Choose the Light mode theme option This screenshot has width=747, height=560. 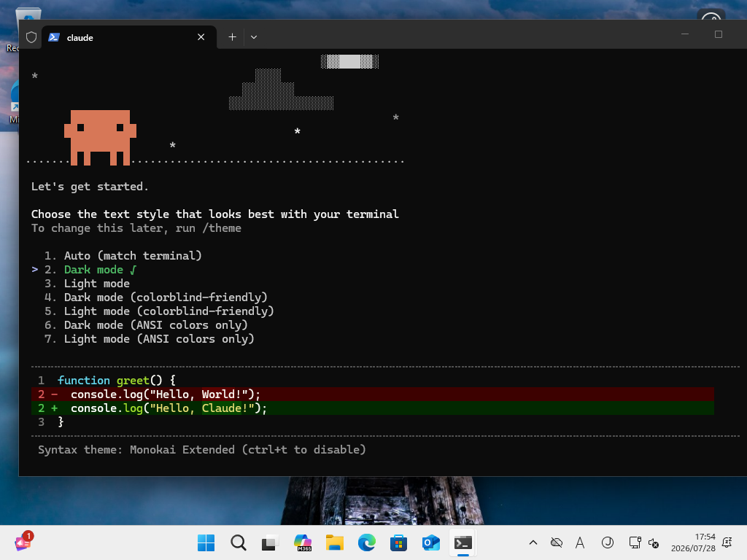pyautogui.click(x=88, y=284)
